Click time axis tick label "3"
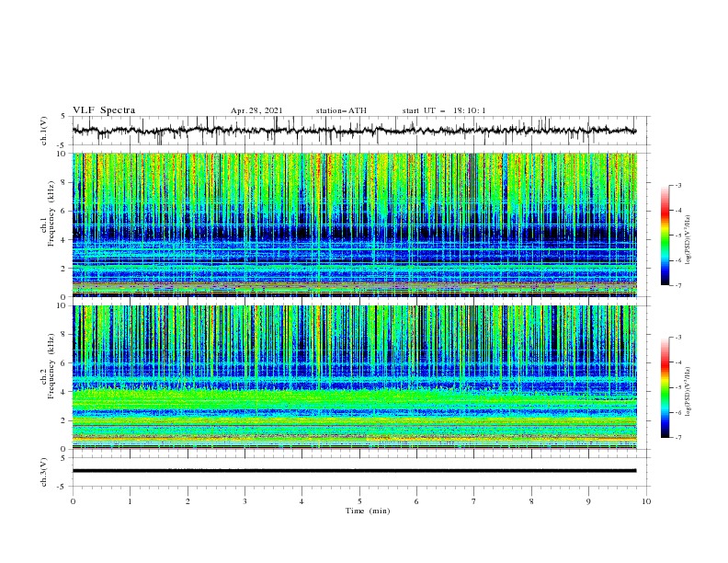 click(245, 501)
